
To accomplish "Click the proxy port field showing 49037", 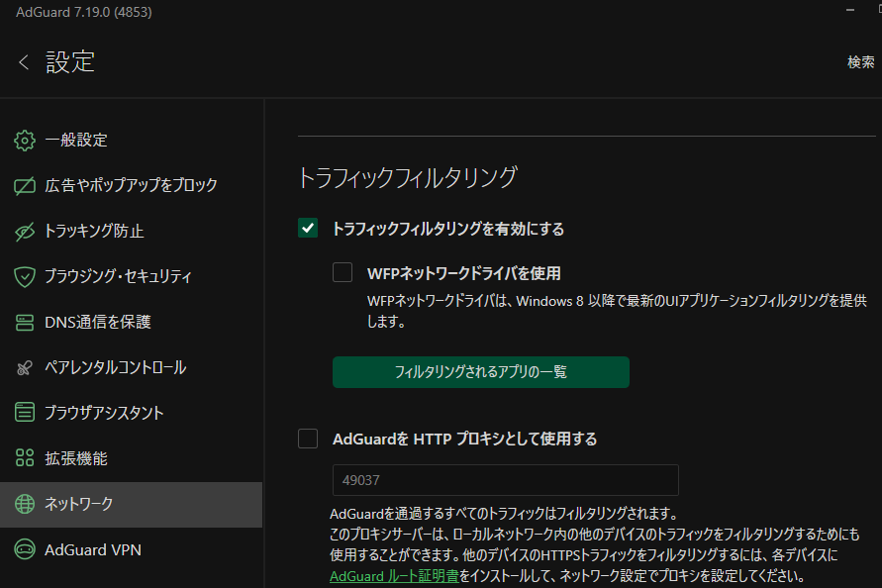I will (x=505, y=480).
